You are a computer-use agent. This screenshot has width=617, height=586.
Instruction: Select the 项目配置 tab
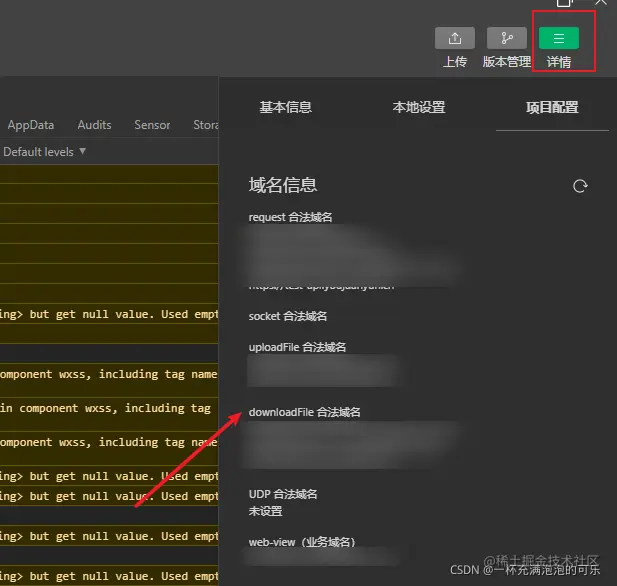point(552,107)
